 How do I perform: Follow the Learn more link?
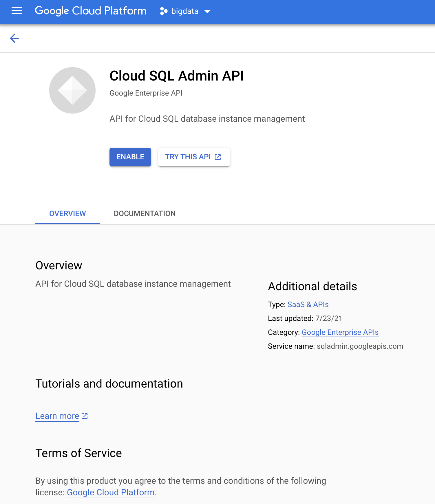pos(57,416)
